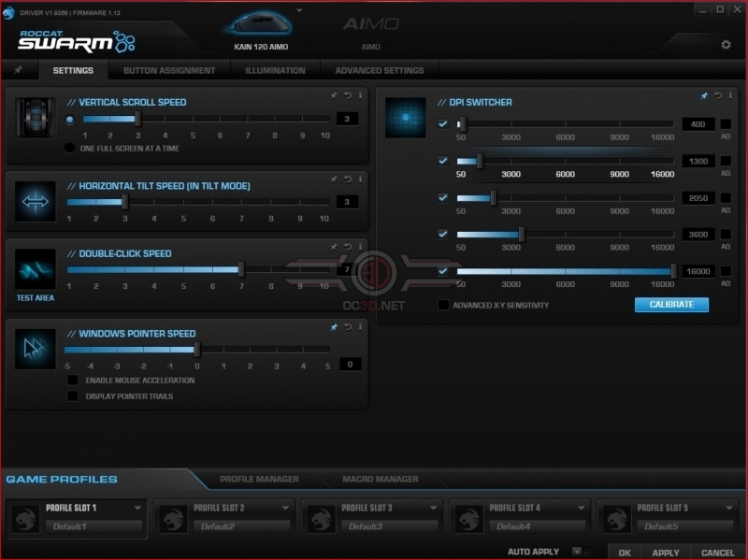Pin the Windows Pointer Speed panel

334,327
